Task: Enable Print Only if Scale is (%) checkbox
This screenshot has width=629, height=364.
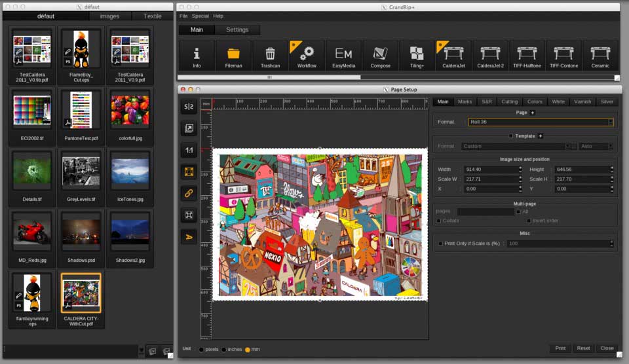Action: 440,244
